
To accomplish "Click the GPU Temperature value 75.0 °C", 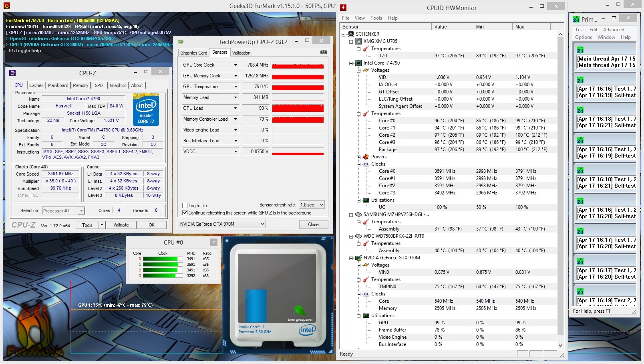I will point(256,87).
